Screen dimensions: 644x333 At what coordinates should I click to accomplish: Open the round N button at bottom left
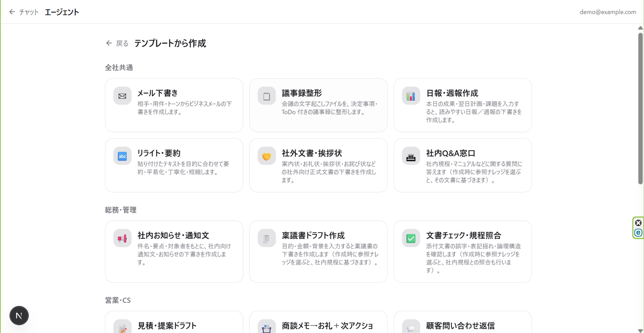click(x=19, y=316)
